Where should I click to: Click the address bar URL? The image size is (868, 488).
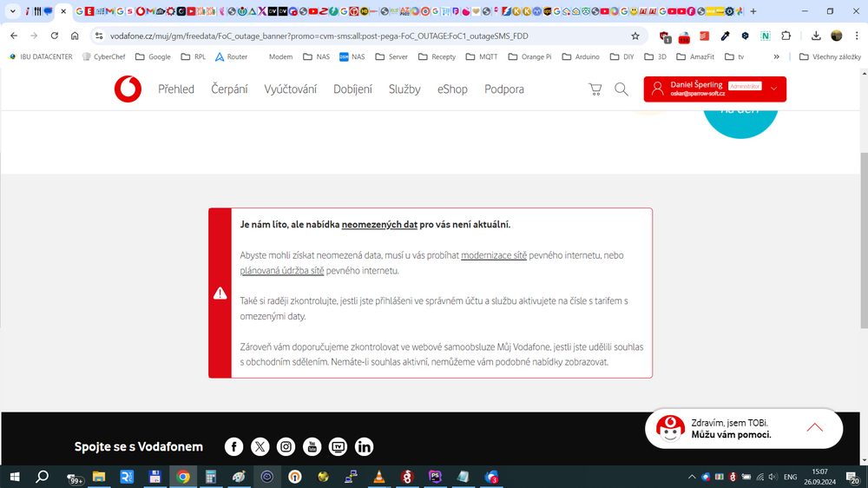(319, 36)
